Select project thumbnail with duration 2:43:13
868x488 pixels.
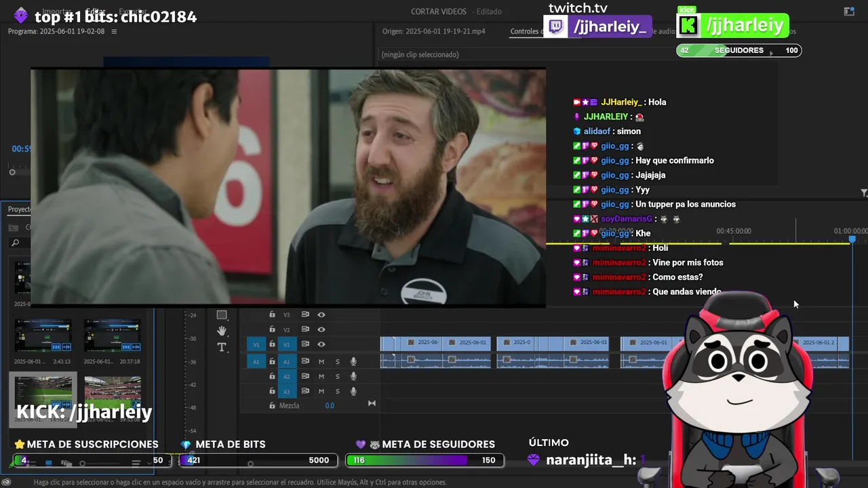click(43, 337)
